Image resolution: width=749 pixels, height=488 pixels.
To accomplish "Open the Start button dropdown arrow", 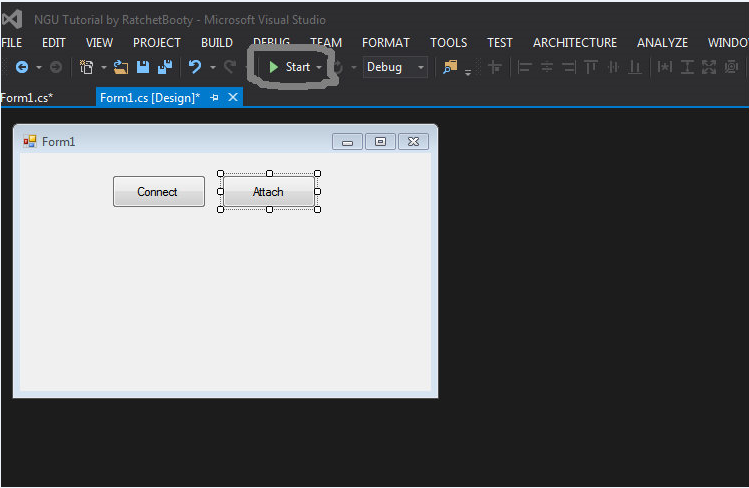I will [319, 68].
